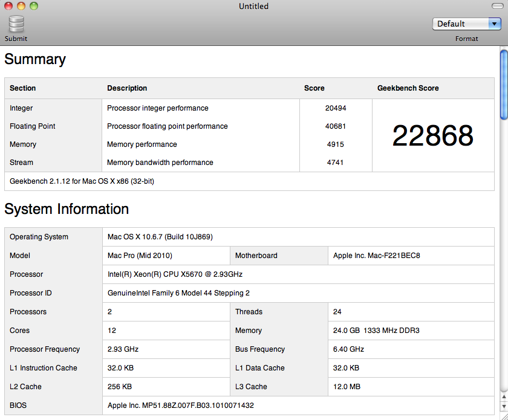Click the Geekbench Score 22868
The image size is (508, 420).
coord(433,136)
